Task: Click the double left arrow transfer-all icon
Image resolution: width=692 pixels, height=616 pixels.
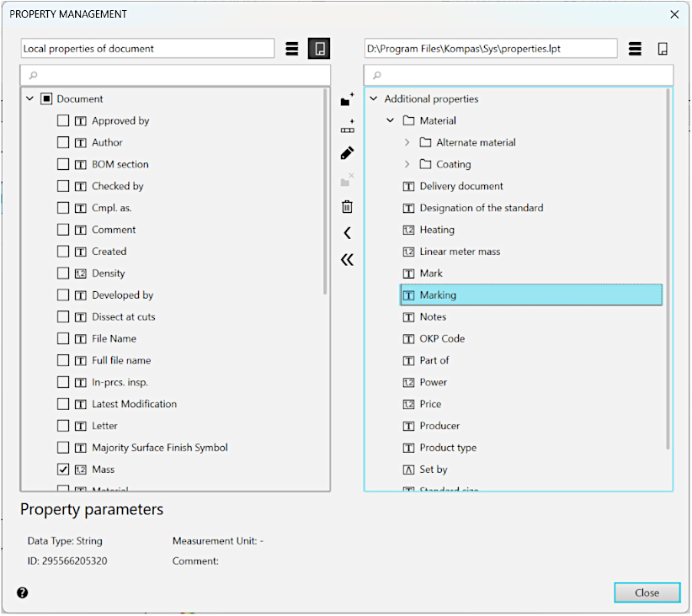Action: pyautogui.click(x=347, y=260)
